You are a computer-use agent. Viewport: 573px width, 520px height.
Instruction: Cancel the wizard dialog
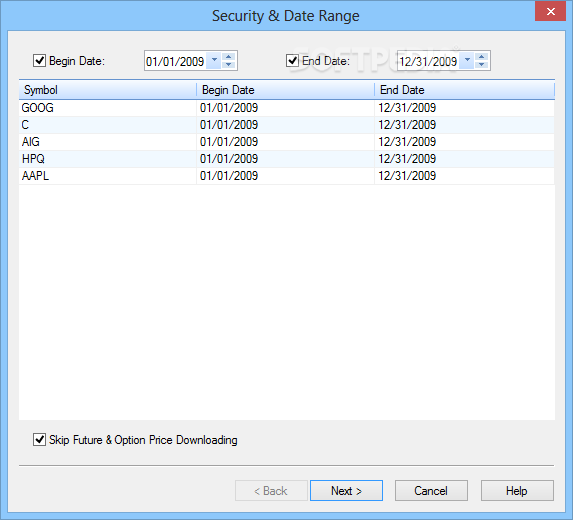[x=431, y=490]
